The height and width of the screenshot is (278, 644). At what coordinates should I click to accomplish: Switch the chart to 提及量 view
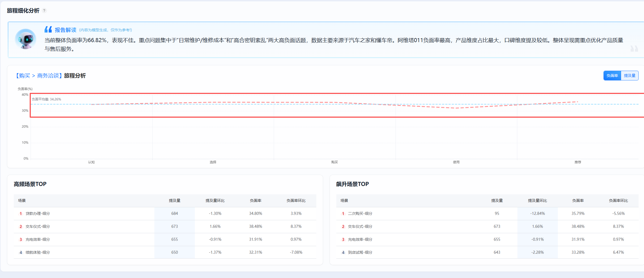pyautogui.click(x=630, y=76)
